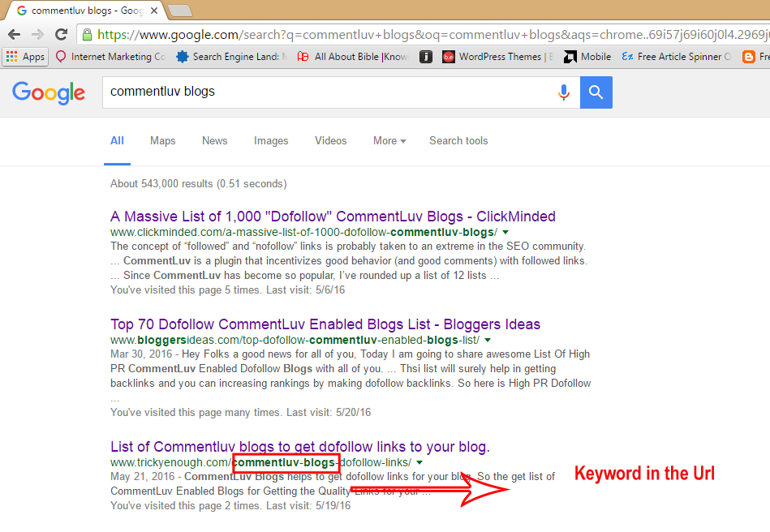Image resolution: width=770 pixels, height=532 pixels.
Task: Open All About Bible bookmark
Action: [353, 57]
